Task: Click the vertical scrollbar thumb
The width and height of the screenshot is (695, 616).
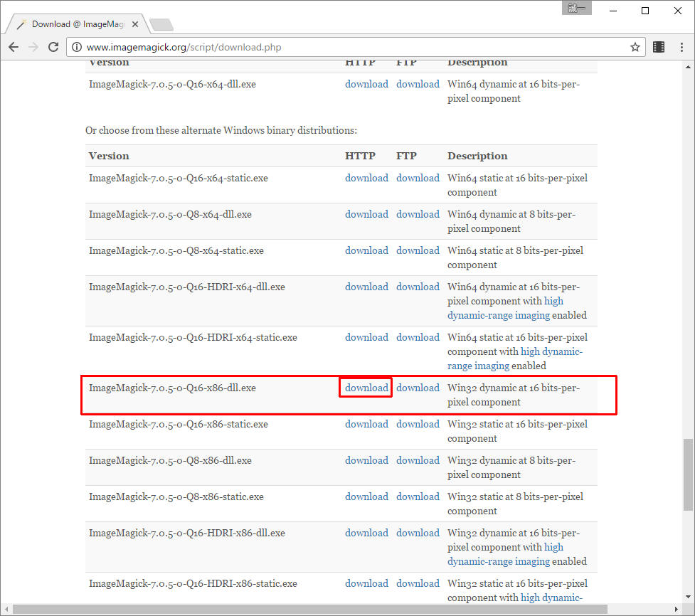Action: (688, 474)
